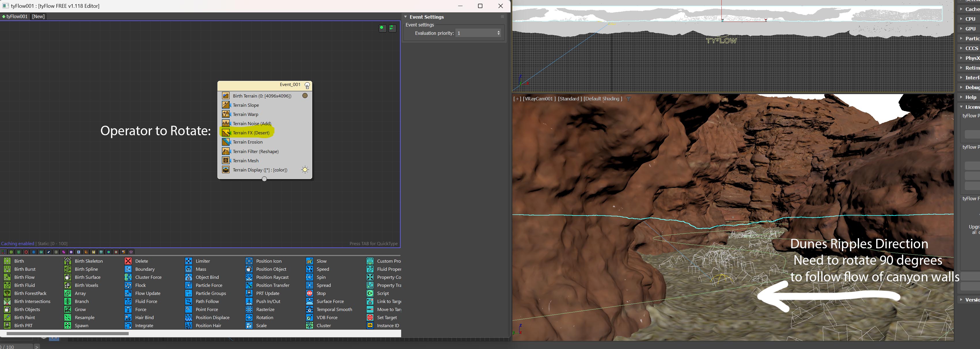
Task: Choose the Birth ForestPack tree icon
Action: tap(7, 293)
